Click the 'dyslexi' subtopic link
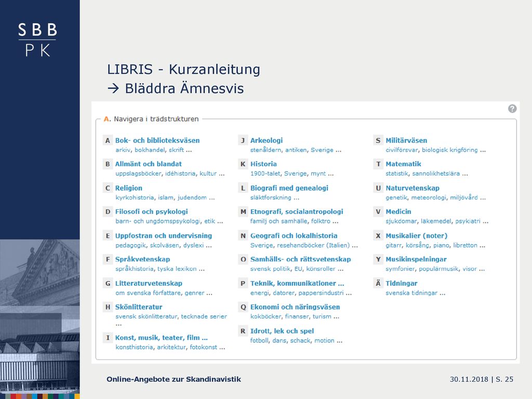This screenshot has width=532, height=399. pos(193,245)
